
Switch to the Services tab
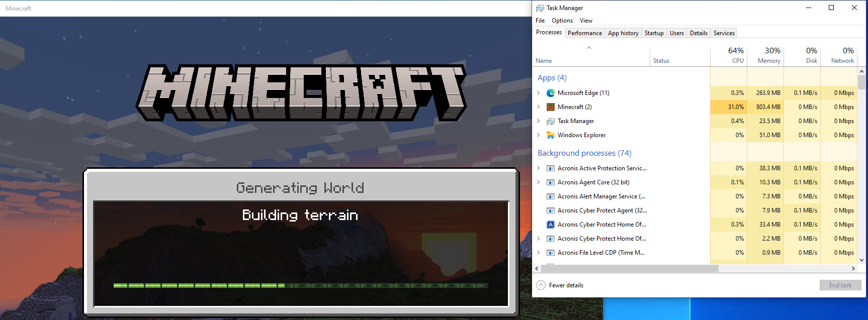click(724, 33)
